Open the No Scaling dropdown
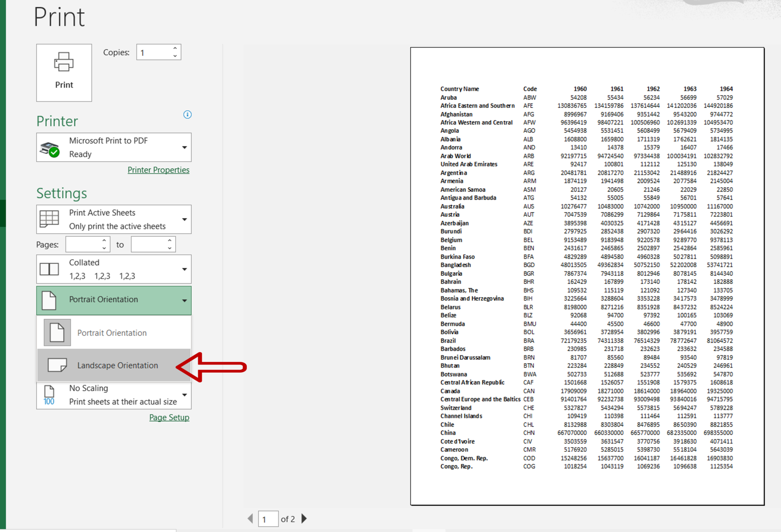This screenshot has width=781, height=532. [185, 395]
